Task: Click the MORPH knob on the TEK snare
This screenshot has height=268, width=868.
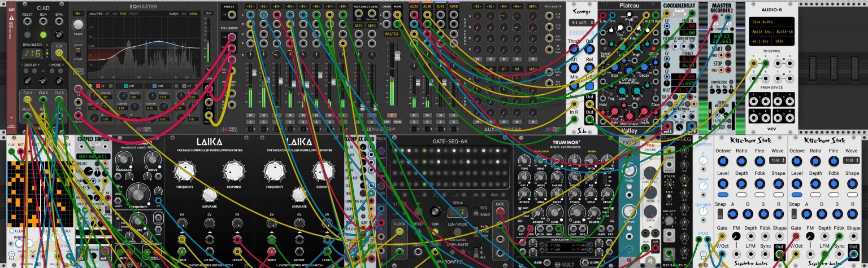Action: [x=650, y=173]
